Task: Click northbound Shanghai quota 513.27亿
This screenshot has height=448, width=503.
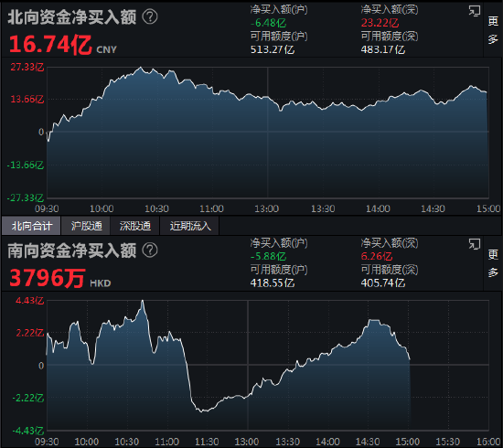Action: (x=273, y=49)
